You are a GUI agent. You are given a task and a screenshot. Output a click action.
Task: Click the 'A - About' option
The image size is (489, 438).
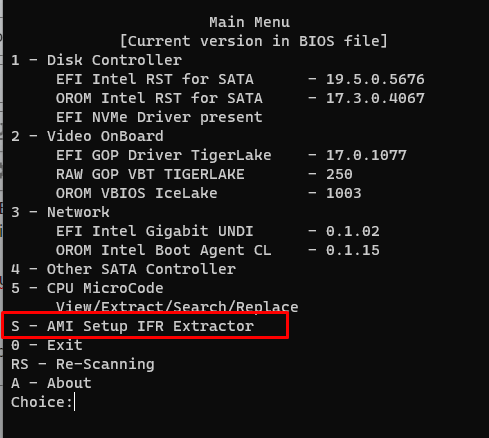[x=51, y=383]
